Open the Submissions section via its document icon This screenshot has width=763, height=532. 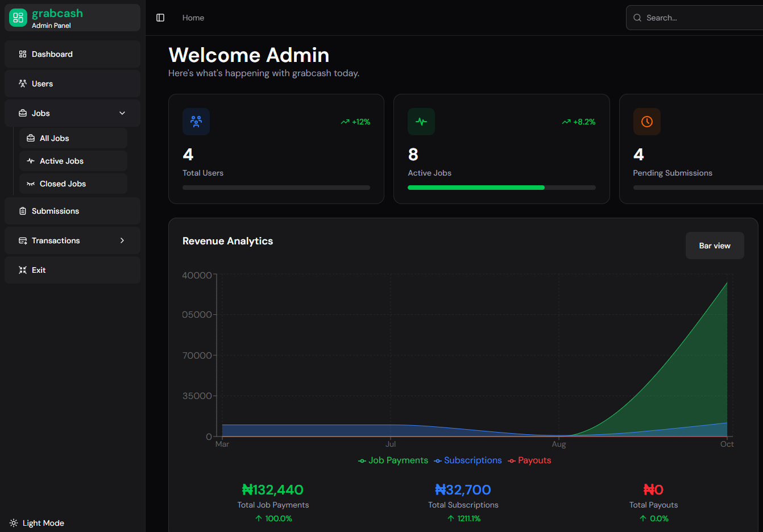22,211
